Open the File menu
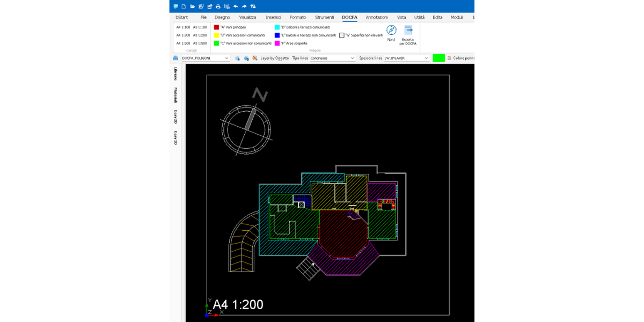 click(x=203, y=17)
